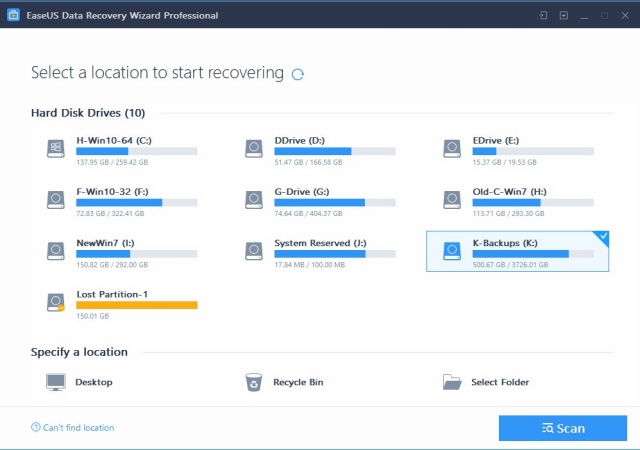Screen dimensions: 640x450
Task: Choose the Lost Partition-1 drive icon
Action: point(56,301)
